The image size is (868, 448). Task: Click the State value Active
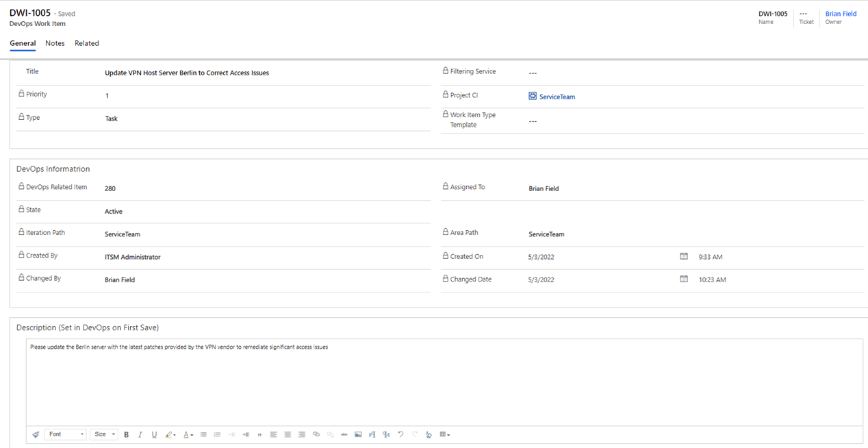[x=114, y=212]
